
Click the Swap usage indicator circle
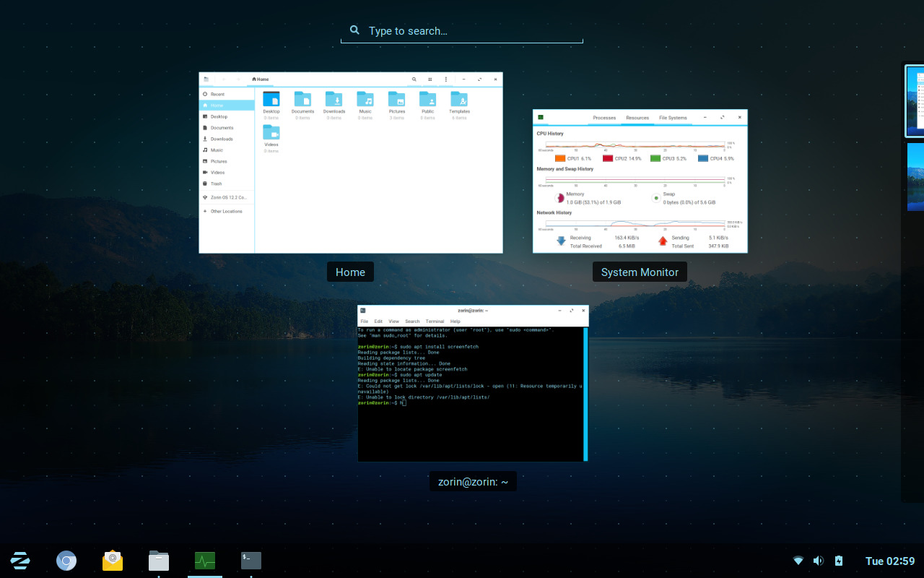[655, 195]
